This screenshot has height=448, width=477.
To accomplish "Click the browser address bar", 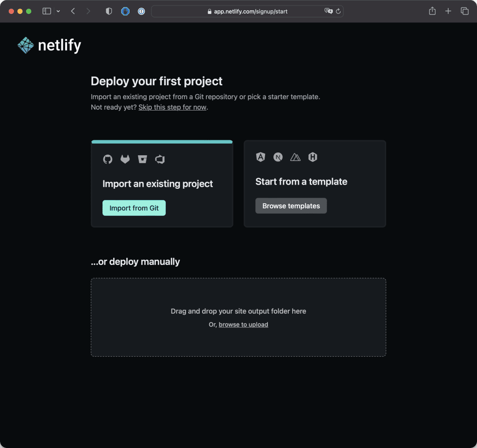I will pos(247,11).
